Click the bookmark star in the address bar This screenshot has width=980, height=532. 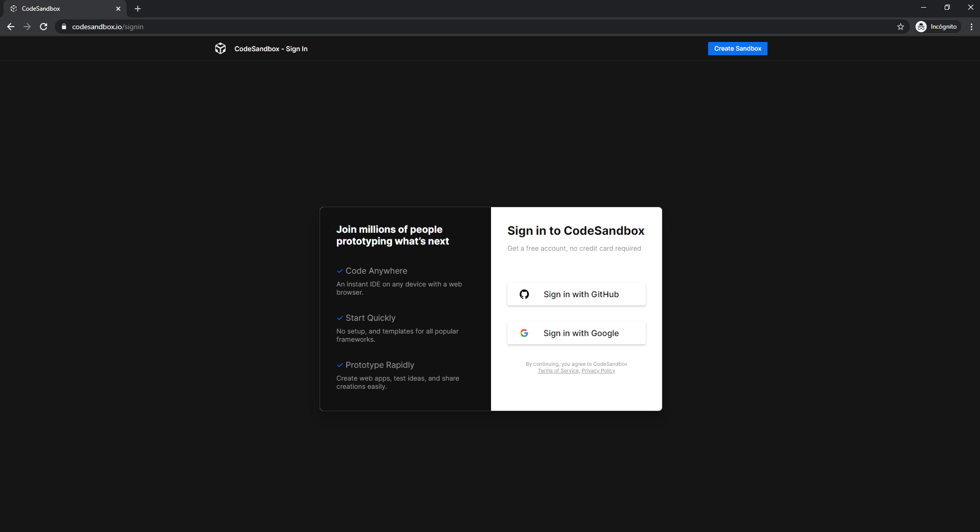[901, 26]
